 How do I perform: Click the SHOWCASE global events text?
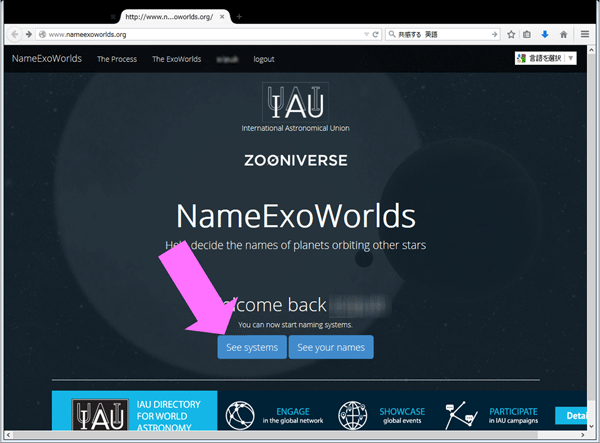402,415
